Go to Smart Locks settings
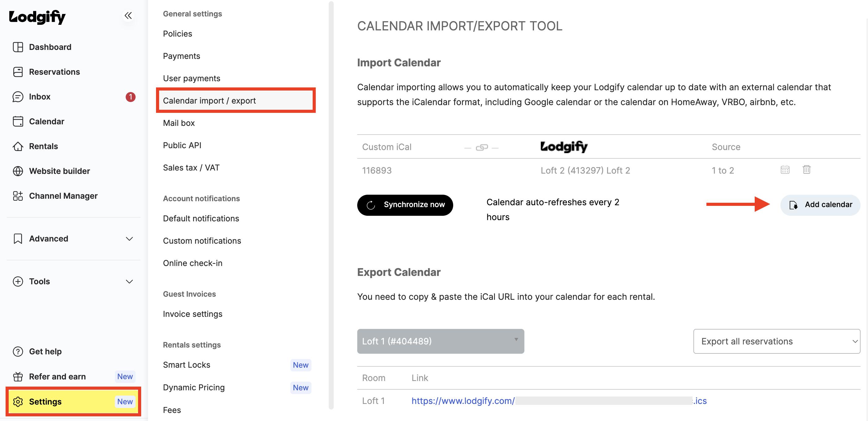868x421 pixels. (x=186, y=365)
